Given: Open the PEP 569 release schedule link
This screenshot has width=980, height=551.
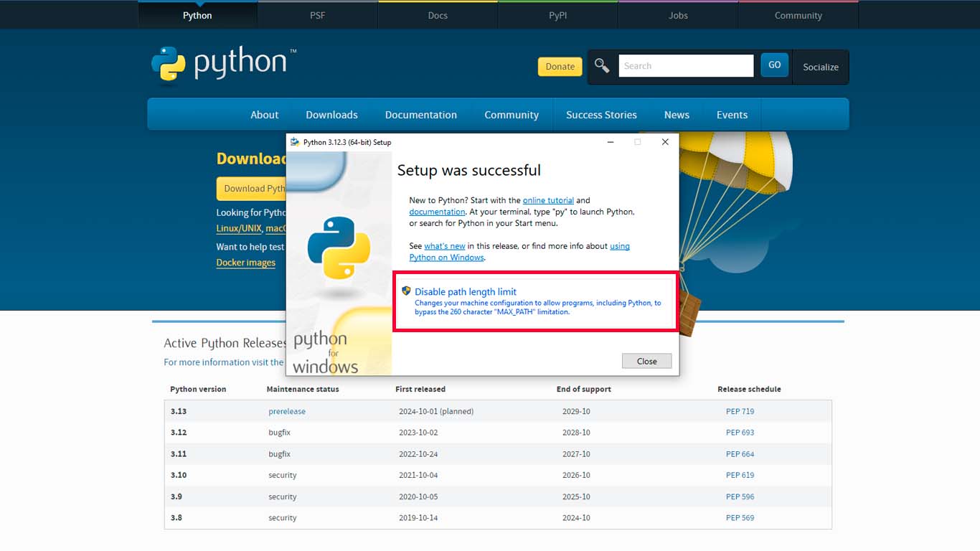Looking at the screenshot, I should click(740, 518).
